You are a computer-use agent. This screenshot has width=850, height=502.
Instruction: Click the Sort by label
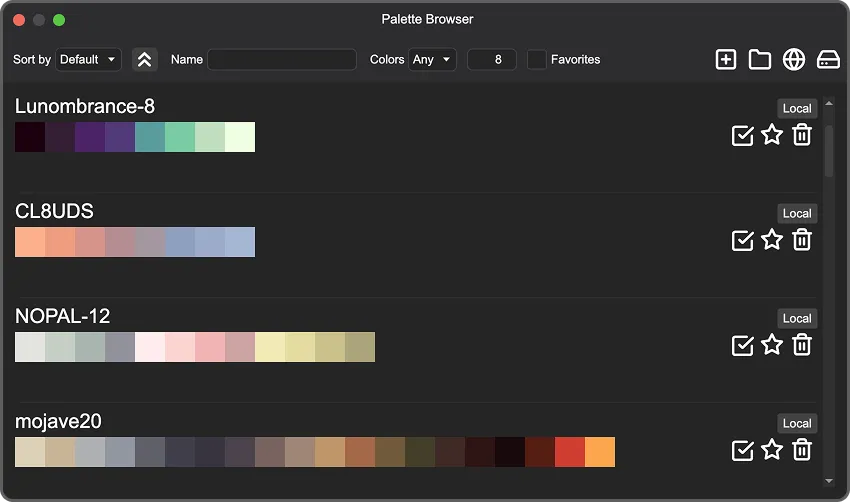click(32, 60)
